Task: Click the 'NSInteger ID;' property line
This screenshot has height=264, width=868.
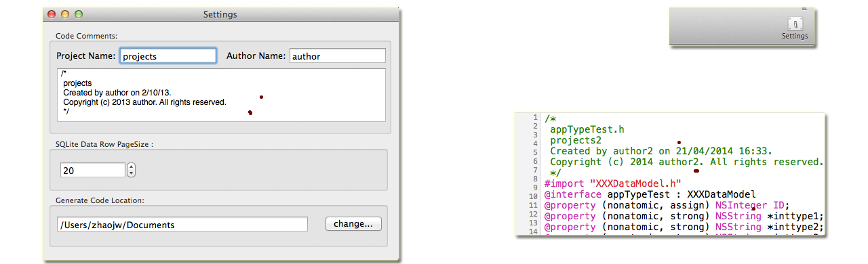Action: [668, 205]
